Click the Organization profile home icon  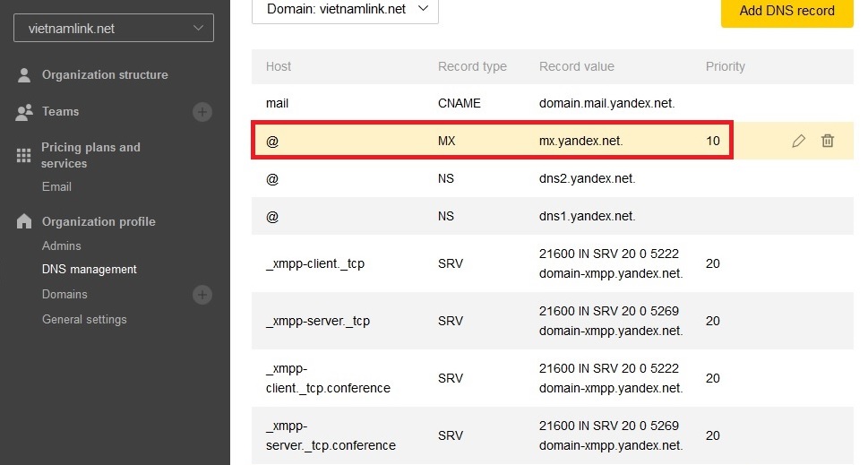coord(24,221)
